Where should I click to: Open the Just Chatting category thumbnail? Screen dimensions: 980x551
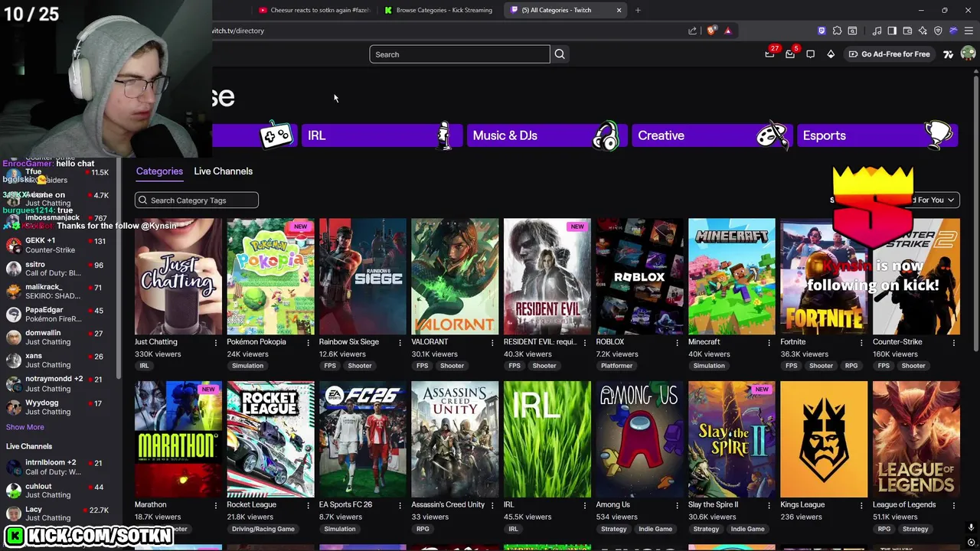point(178,276)
